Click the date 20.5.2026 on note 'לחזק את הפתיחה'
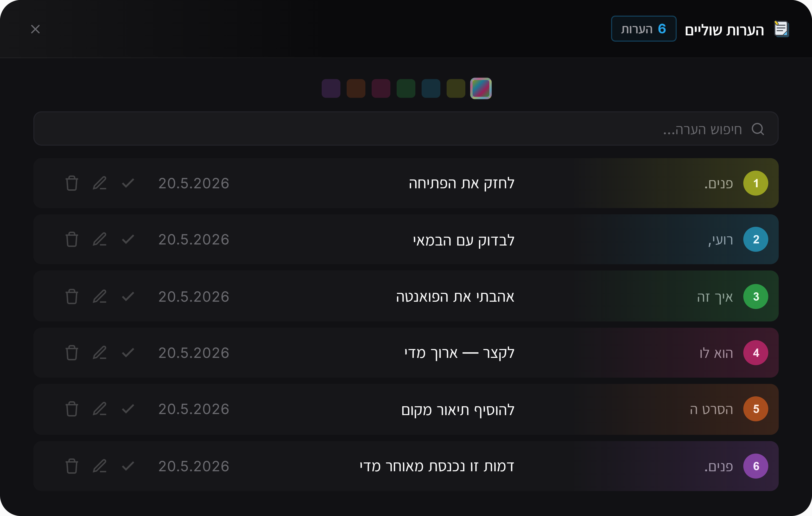 (194, 183)
